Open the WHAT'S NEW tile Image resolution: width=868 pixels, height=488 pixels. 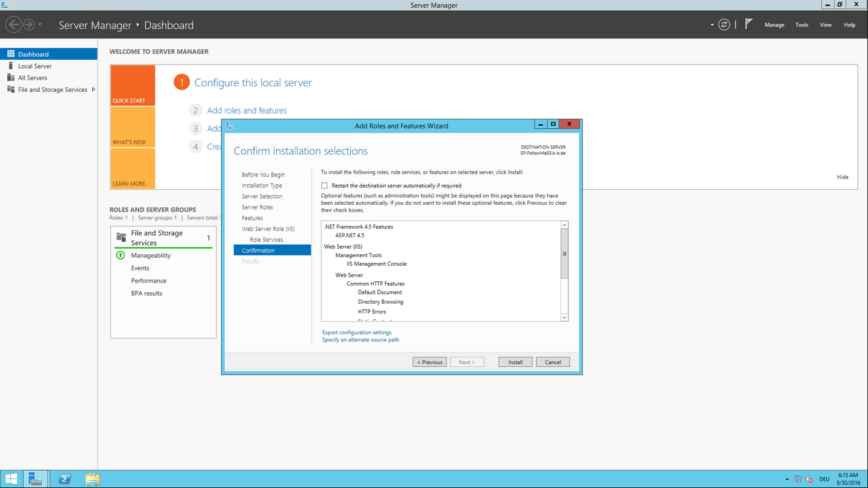click(x=133, y=127)
